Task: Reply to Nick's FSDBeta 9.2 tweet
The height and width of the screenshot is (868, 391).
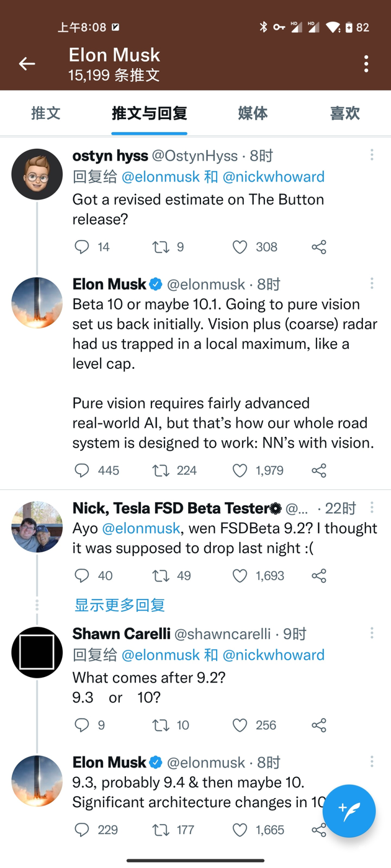Action: pyautogui.click(x=82, y=576)
